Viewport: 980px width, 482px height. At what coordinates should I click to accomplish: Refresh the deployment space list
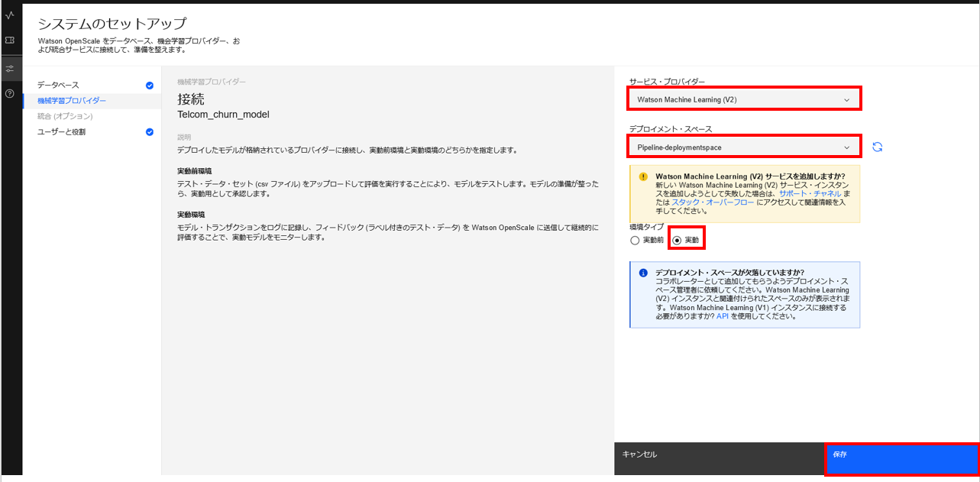coord(878,147)
